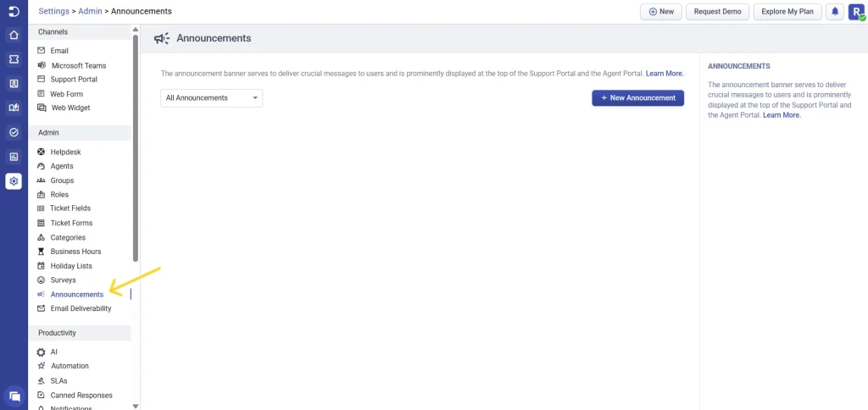The image size is (868, 410).
Task: Open Canned Responses under Productivity
Action: pos(81,396)
